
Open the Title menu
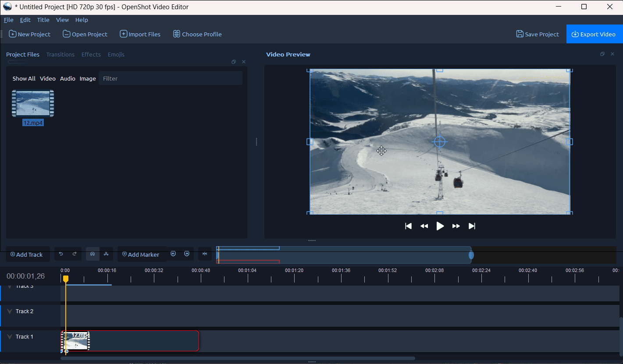pyautogui.click(x=43, y=20)
